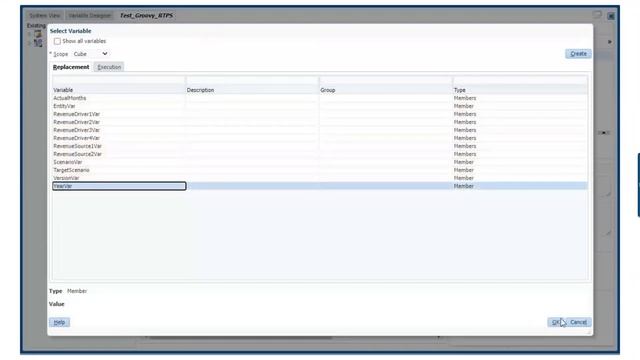Confirm the selection with OK

[x=556, y=322]
